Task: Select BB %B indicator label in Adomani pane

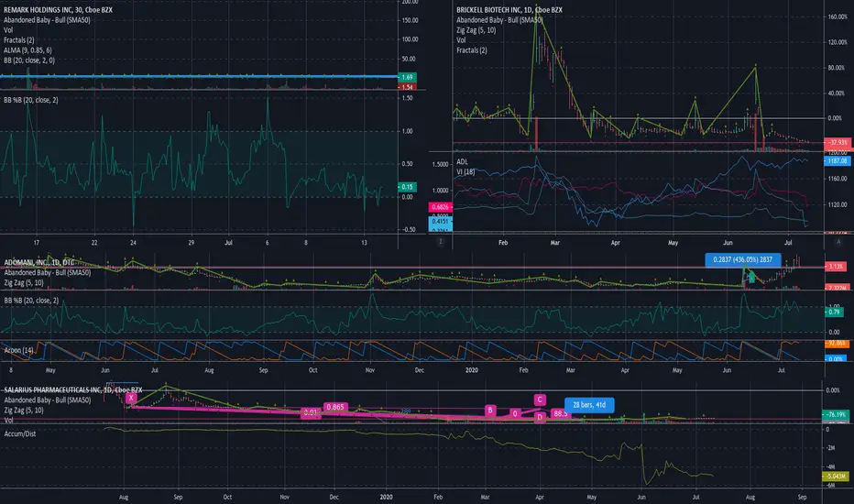Action: [x=31, y=301]
